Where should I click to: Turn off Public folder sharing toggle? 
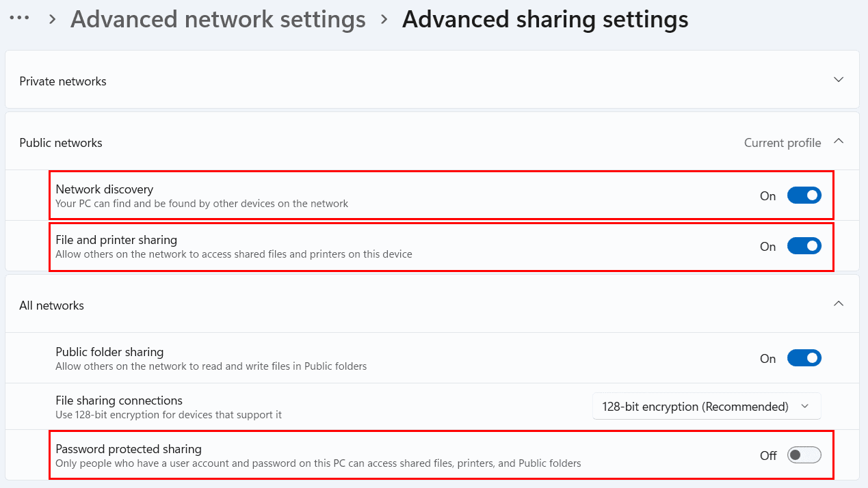pyautogui.click(x=804, y=358)
